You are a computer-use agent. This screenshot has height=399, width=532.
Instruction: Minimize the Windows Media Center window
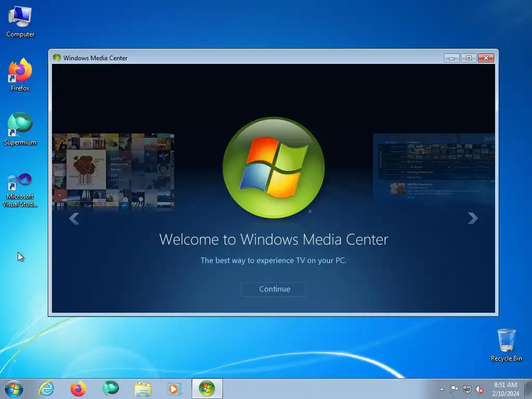[451, 58]
